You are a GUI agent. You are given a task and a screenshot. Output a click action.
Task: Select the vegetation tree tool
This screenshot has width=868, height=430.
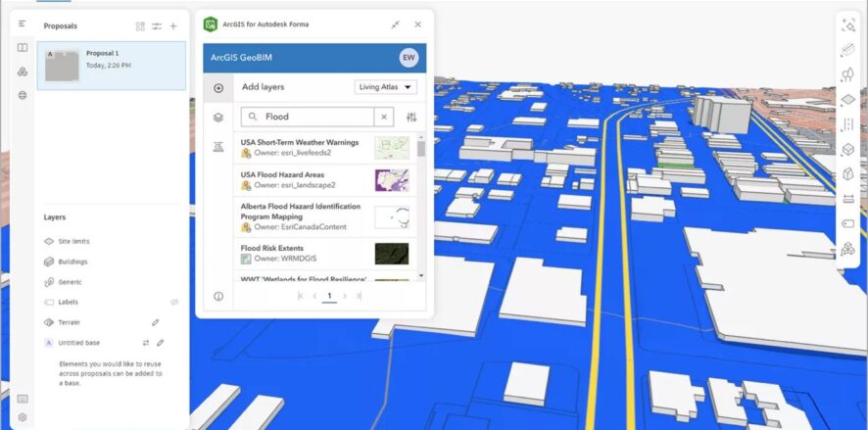pos(847,74)
